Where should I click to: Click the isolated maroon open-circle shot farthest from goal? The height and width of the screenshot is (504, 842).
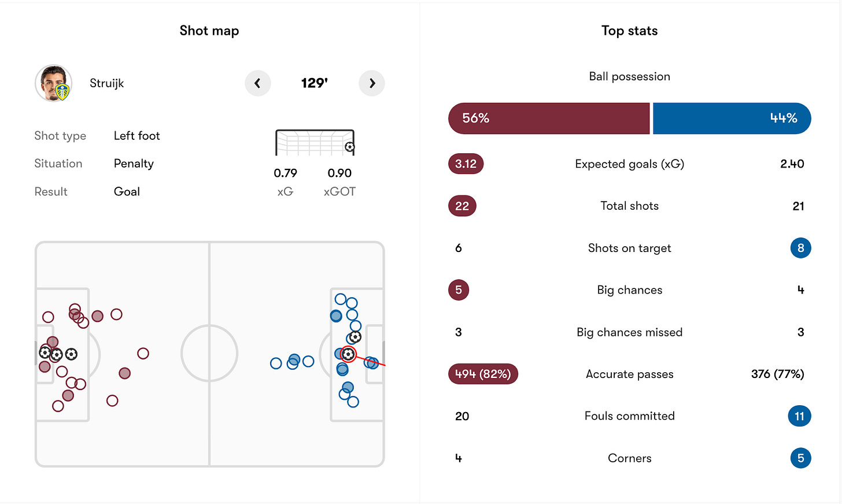pos(143,353)
